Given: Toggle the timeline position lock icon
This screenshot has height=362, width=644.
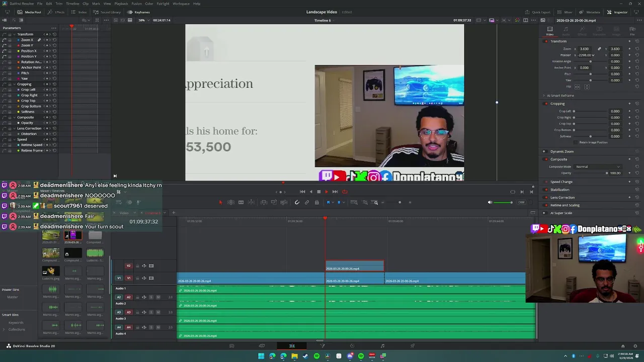Looking at the screenshot, I should [317, 202].
